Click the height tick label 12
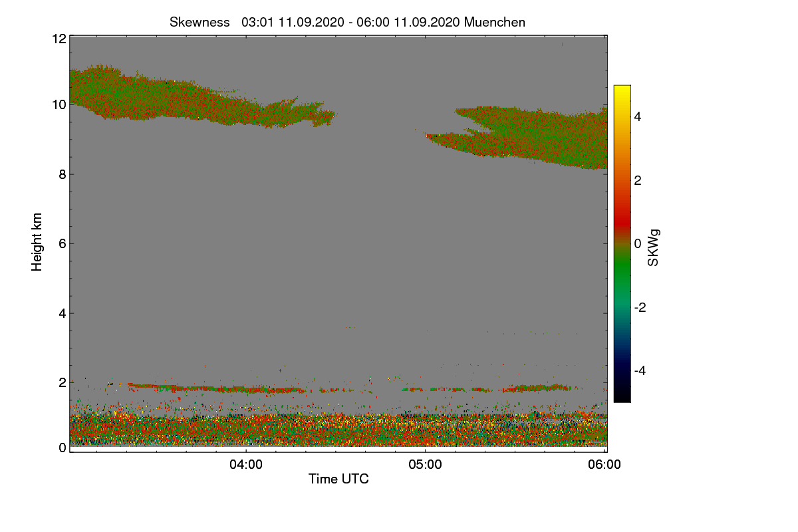The width and height of the screenshot is (798, 532). 59,39
